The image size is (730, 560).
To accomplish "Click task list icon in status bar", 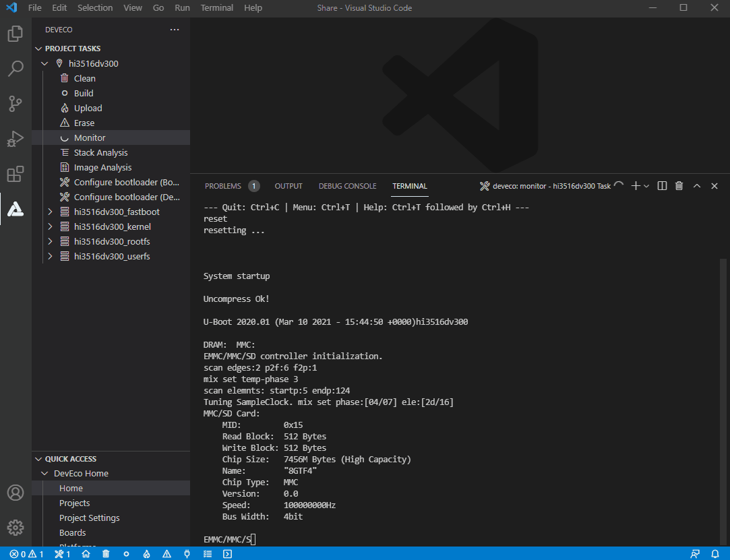I will (x=208, y=554).
